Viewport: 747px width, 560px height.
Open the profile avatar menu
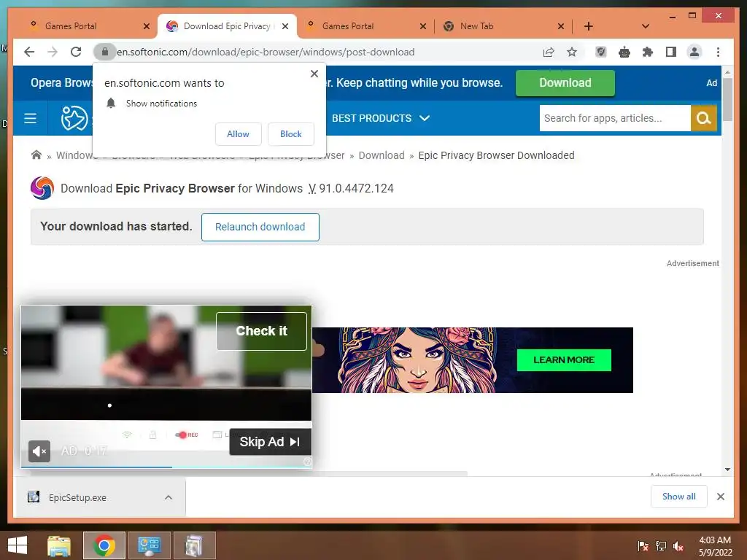pos(694,52)
